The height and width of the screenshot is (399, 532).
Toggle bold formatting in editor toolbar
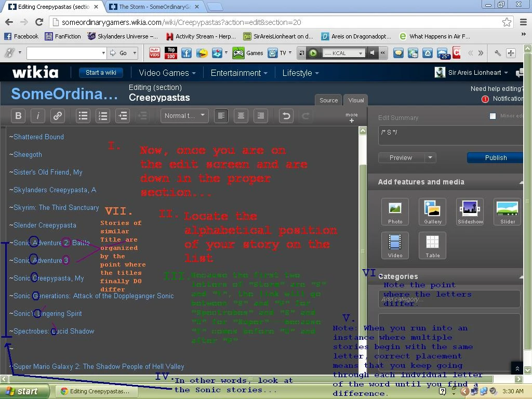[18, 116]
